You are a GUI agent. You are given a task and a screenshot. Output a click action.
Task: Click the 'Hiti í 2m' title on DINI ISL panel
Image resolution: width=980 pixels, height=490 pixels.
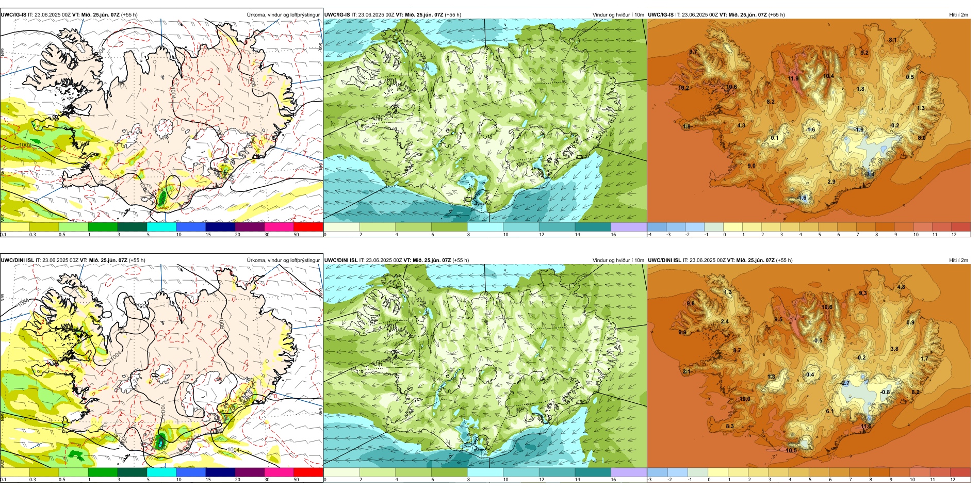point(959,260)
